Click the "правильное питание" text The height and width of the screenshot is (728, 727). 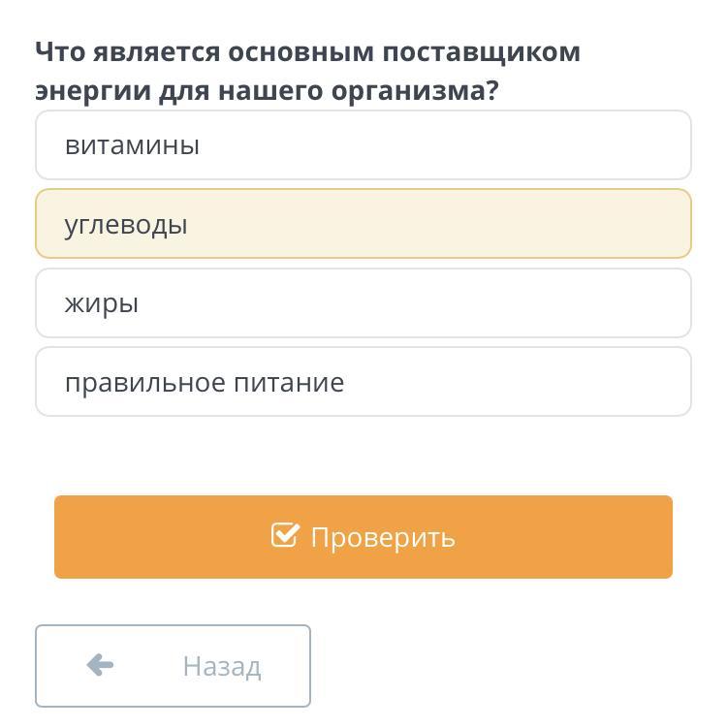point(205,382)
